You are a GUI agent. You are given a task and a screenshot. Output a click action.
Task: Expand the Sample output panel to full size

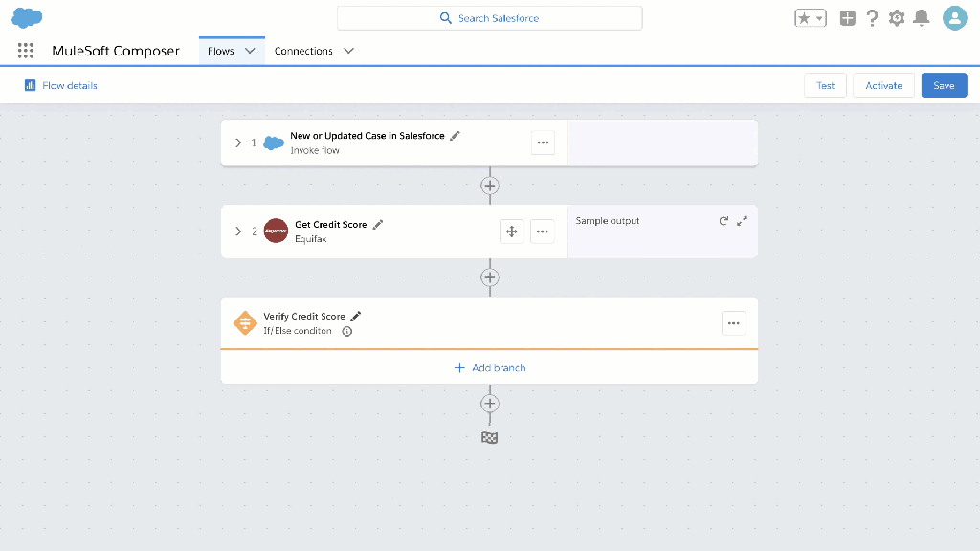742,221
